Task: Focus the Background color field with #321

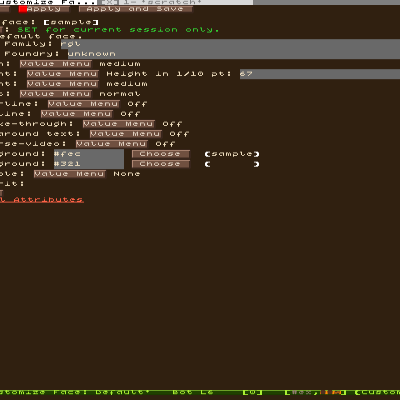Action: (89, 164)
